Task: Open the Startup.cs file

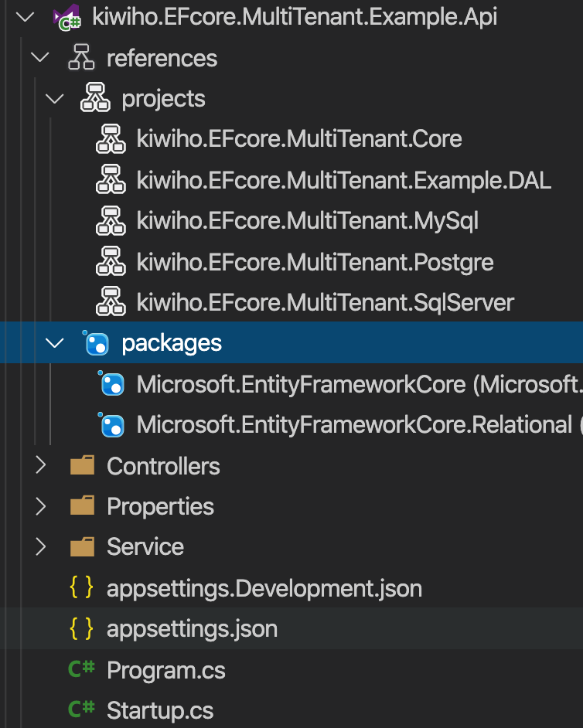Action: coord(159,709)
